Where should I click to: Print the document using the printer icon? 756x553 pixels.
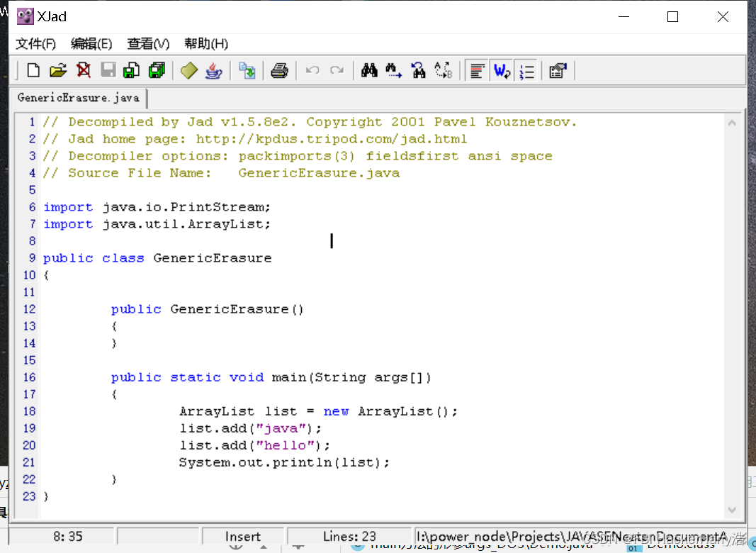(x=280, y=70)
